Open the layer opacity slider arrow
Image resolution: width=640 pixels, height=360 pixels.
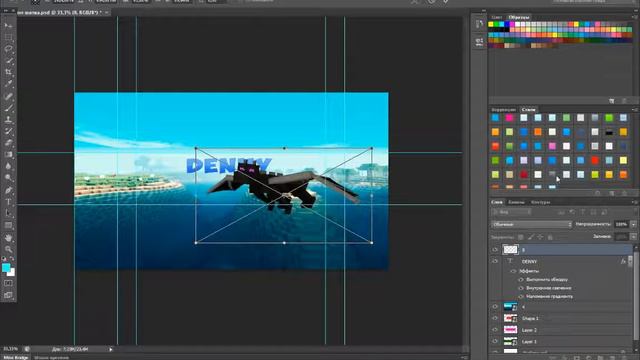click(633, 224)
